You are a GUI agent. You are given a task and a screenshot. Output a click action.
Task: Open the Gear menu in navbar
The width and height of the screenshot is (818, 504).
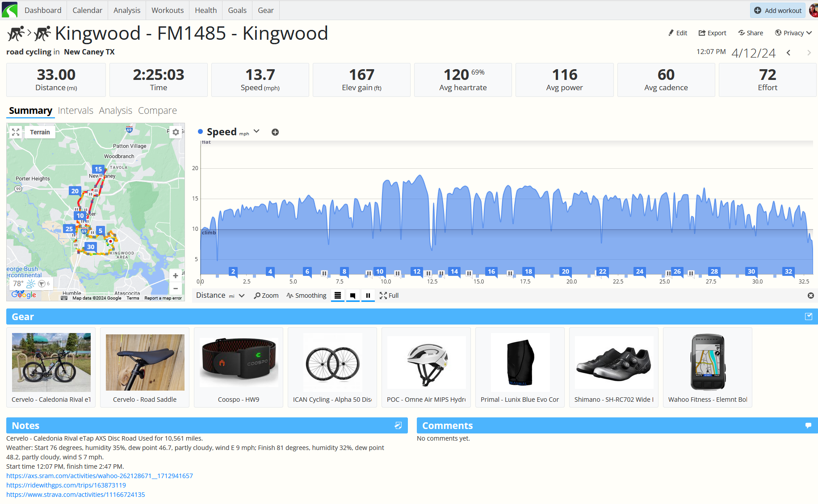[x=266, y=10]
